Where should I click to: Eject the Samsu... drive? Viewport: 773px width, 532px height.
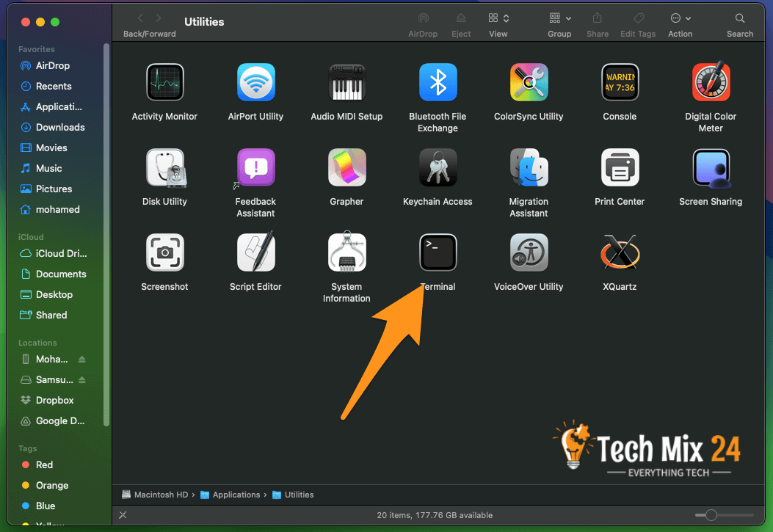click(81, 380)
